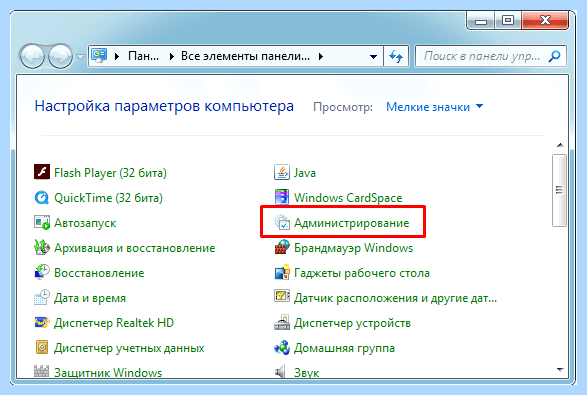Open the Автозапуск link
587x395 pixels.
click(x=85, y=223)
